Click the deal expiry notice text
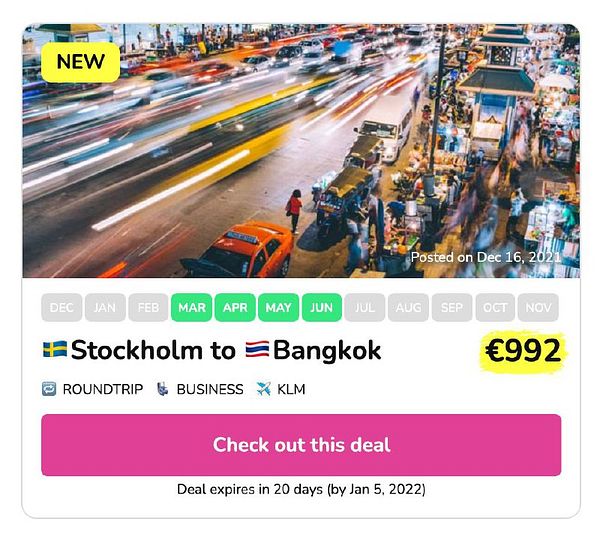600x540 pixels. click(301, 489)
